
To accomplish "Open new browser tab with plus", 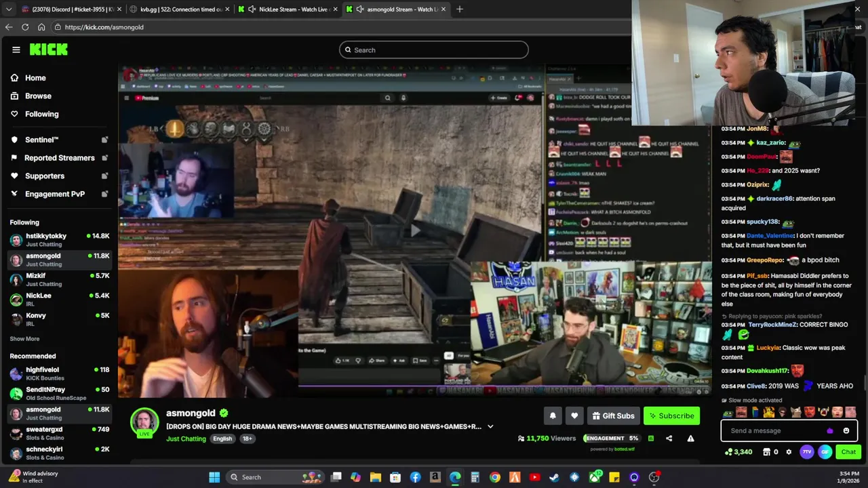I will (460, 9).
